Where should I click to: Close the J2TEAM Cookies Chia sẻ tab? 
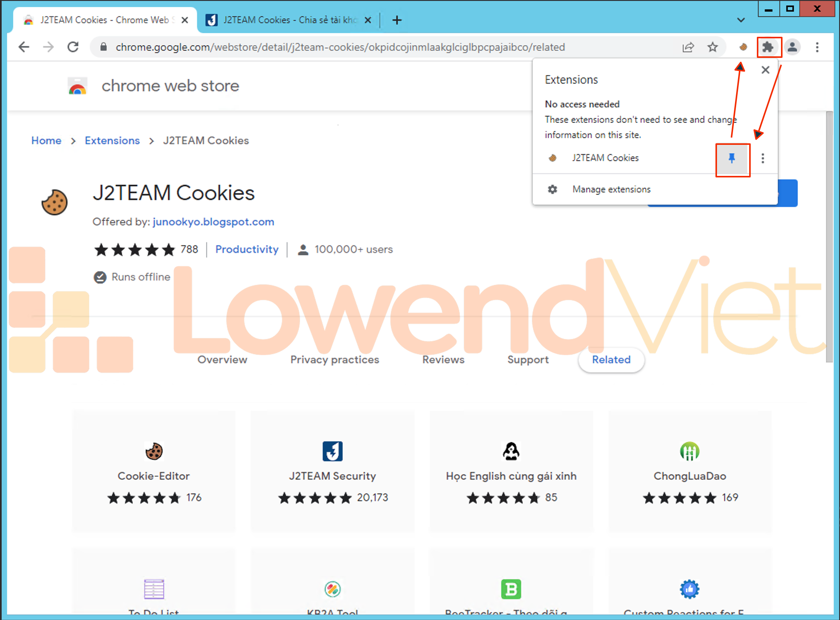(x=367, y=20)
